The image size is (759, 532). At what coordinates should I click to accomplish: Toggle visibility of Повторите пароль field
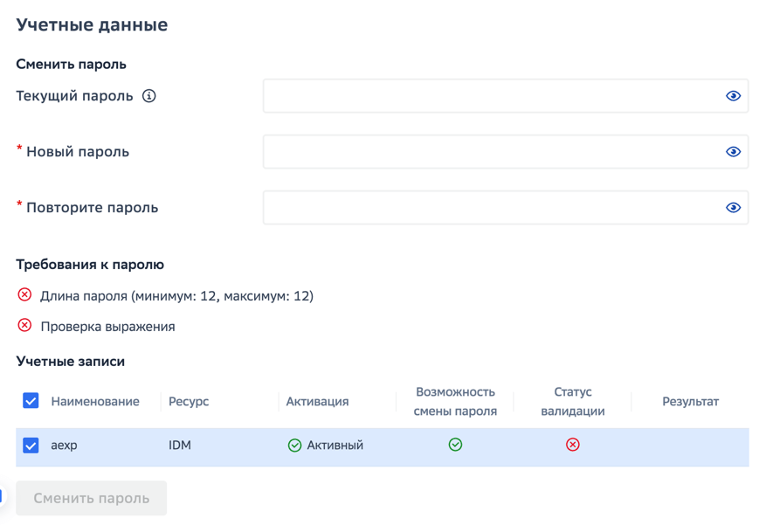(733, 207)
